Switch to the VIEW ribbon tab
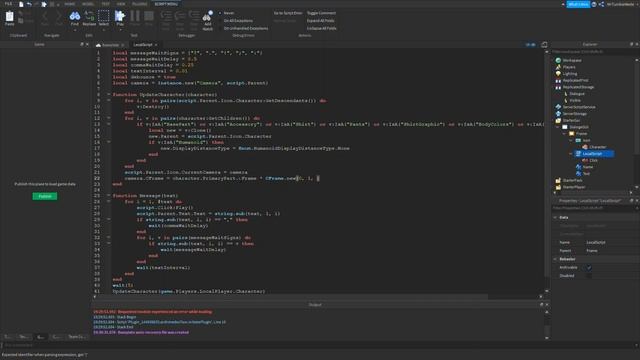The height and width of the screenshot is (360, 640). click(x=121, y=4)
